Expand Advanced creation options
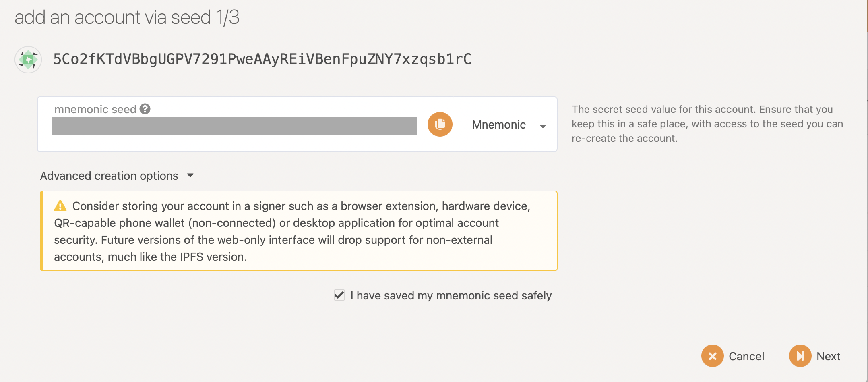 pyautogui.click(x=109, y=176)
